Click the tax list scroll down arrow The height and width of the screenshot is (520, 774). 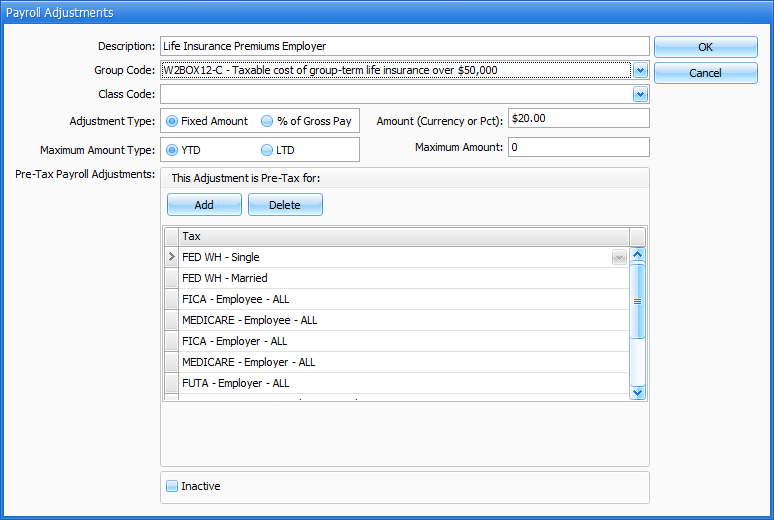click(x=638, y=393)
